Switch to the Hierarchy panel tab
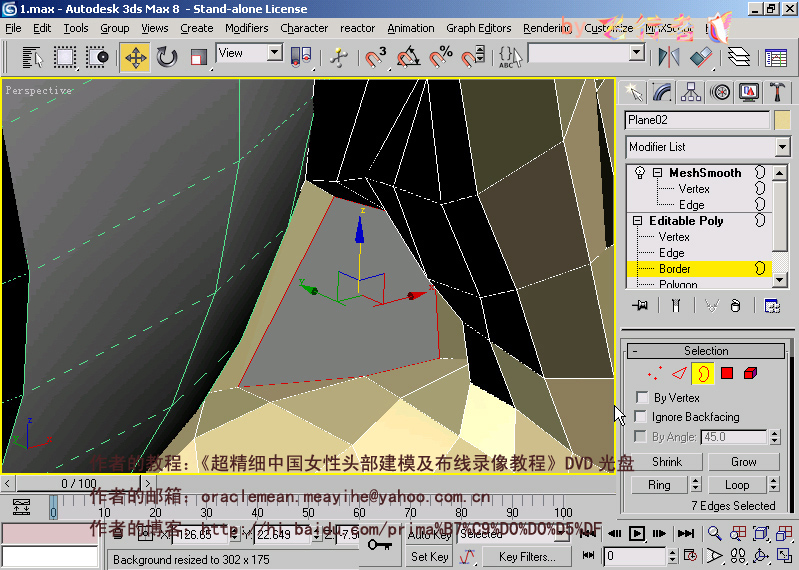This screenshot has width=799, height=570. pos(691,92)
